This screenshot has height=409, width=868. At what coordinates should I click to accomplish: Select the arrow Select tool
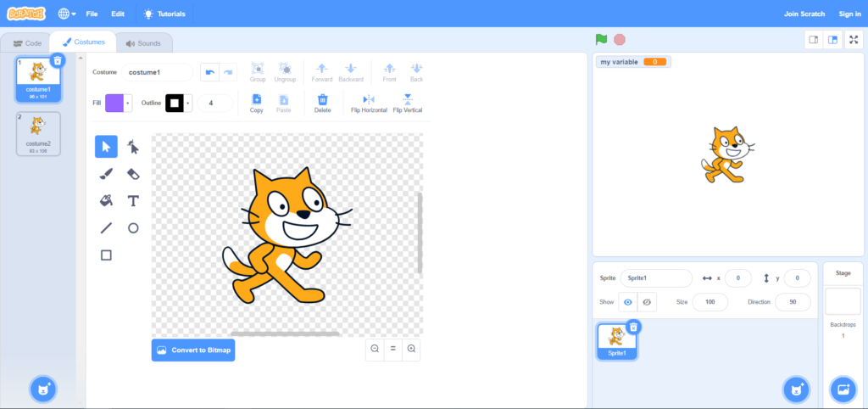coord(106,147)
